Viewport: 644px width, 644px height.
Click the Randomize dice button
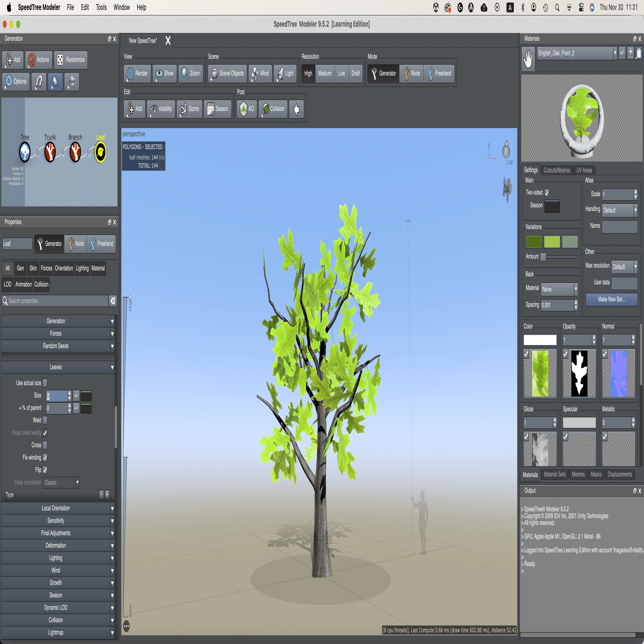(71, 60)
